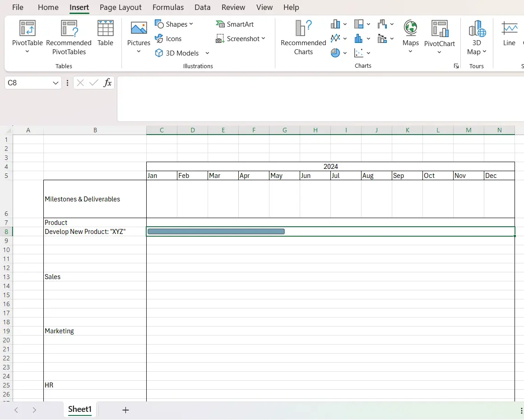
Task: Open the Charts dialog launcher
Action: pyautogui.click(x=456, y=66)
